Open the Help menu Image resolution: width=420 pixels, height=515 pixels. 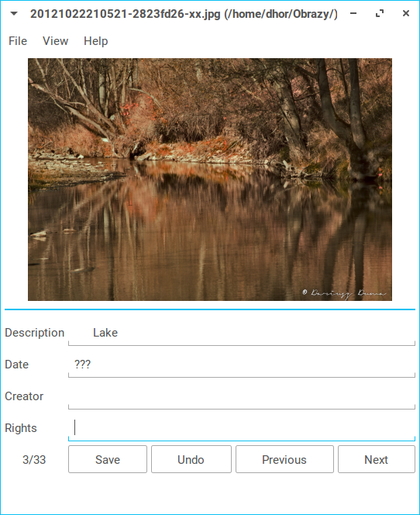point(96,41)
